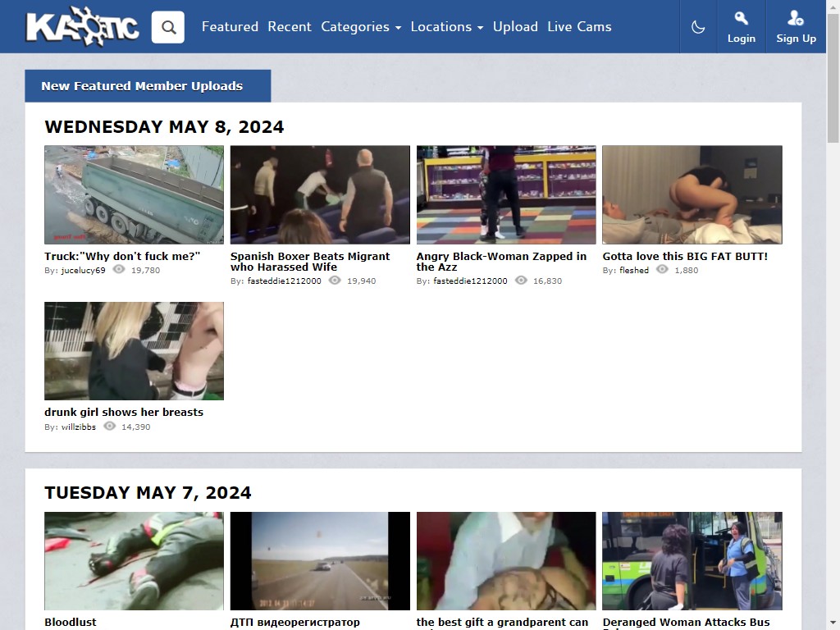Click the 19,780 view count
840x630 pixels.
coord(146,270)
